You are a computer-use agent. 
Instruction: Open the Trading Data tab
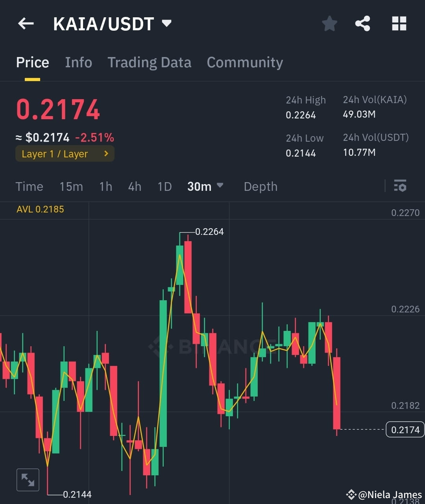(149, 62)
